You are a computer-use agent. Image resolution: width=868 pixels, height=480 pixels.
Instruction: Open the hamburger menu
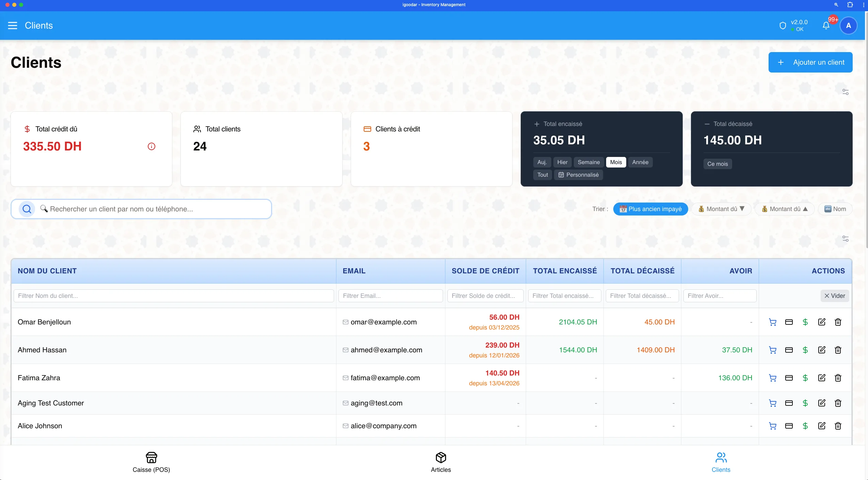coord(13,26)
